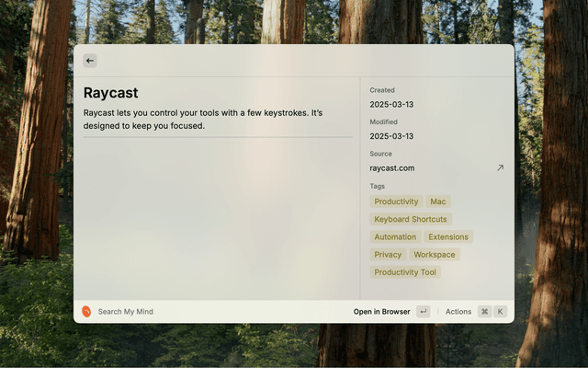The height and width of the screenshot is (368, 588).
Task: Select the Productivity tag
Action: (396, 201)
